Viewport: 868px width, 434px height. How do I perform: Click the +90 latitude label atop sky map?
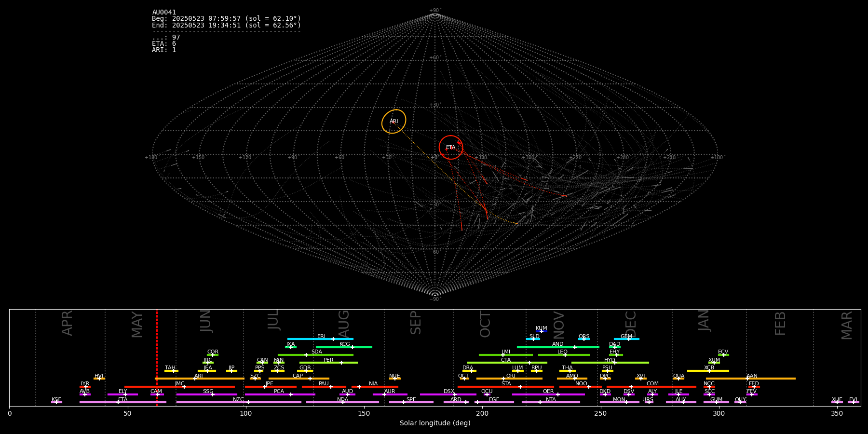[434, 11]
